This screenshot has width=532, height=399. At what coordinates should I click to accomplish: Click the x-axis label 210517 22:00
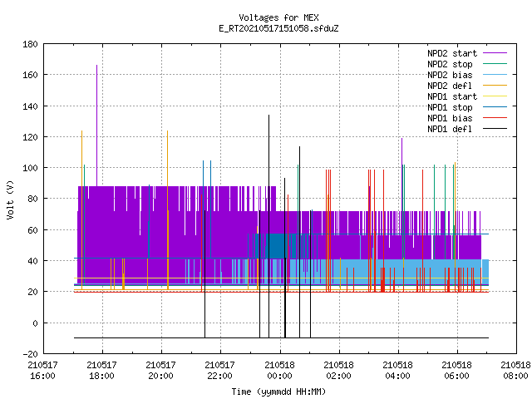[219, 371]
